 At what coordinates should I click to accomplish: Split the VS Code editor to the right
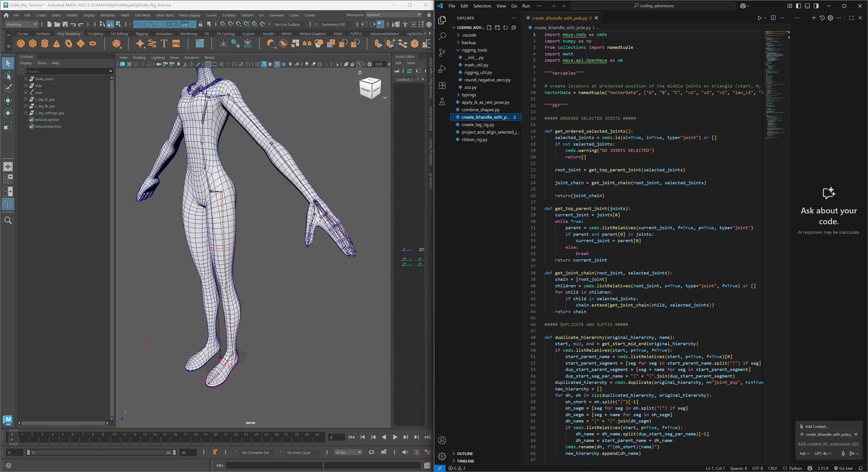tap(773, 18)
